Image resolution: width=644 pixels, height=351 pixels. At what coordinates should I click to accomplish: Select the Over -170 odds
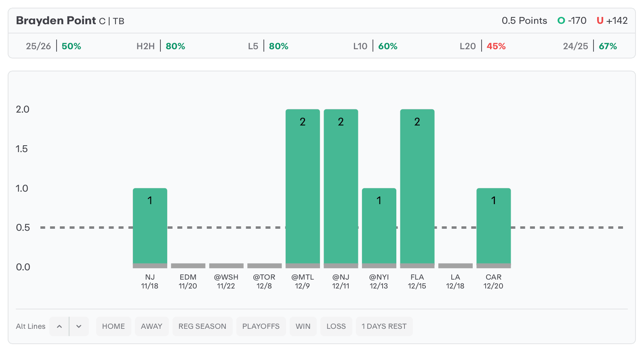coord(572,21)
